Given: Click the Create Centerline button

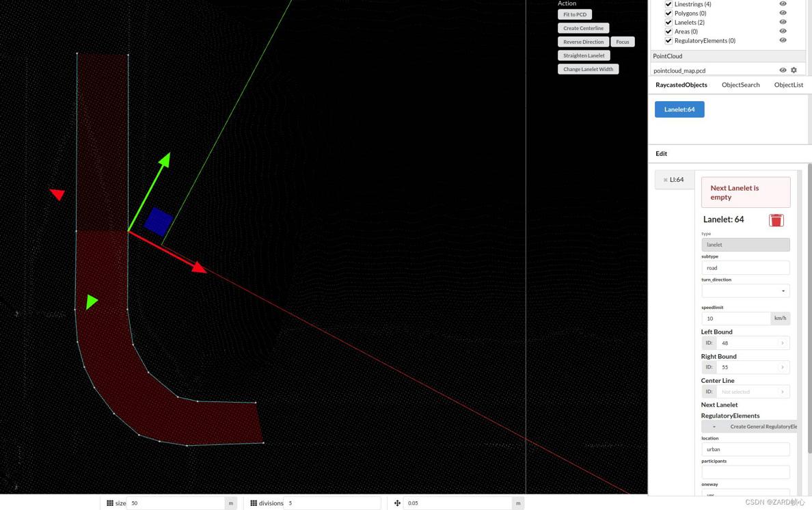Looking at the screenshot, I should (x=583, y=28).
